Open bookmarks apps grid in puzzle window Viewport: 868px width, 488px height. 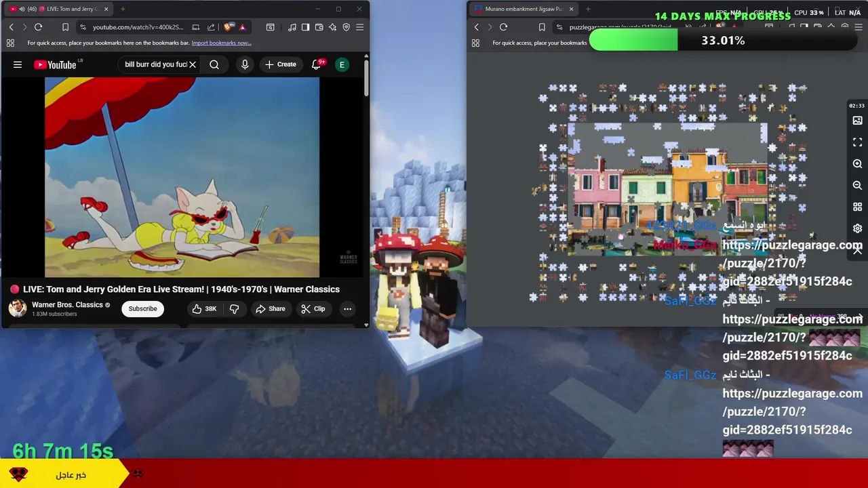pyautogui.click(x=475, y=43)
